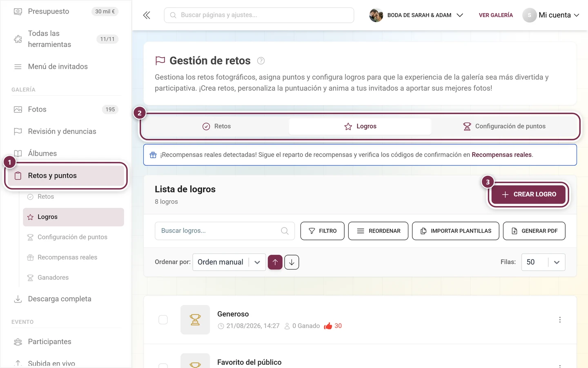
Task: Click the Favorito del público title
Action: tap(249, 362)
